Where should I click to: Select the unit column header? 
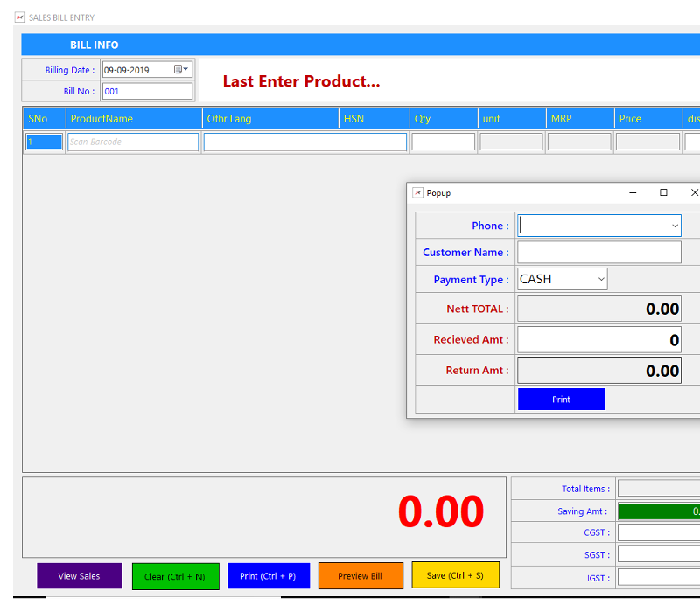[512, 119]
